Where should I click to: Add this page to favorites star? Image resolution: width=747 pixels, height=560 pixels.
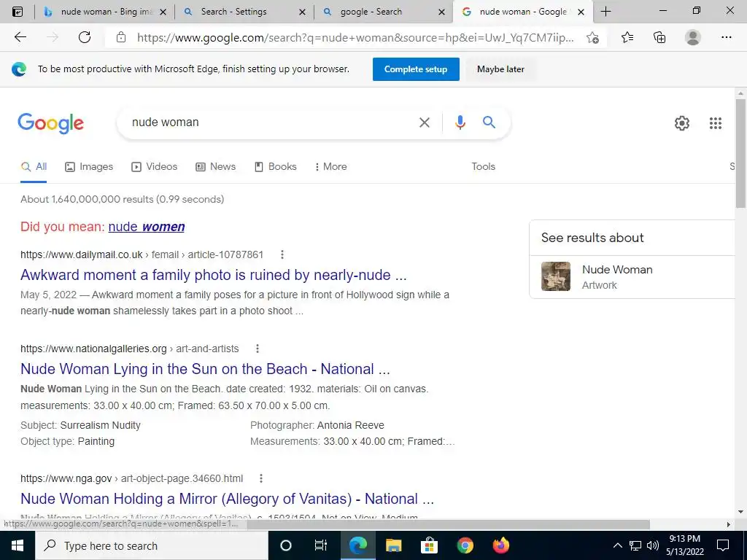(x=592, y=37)
